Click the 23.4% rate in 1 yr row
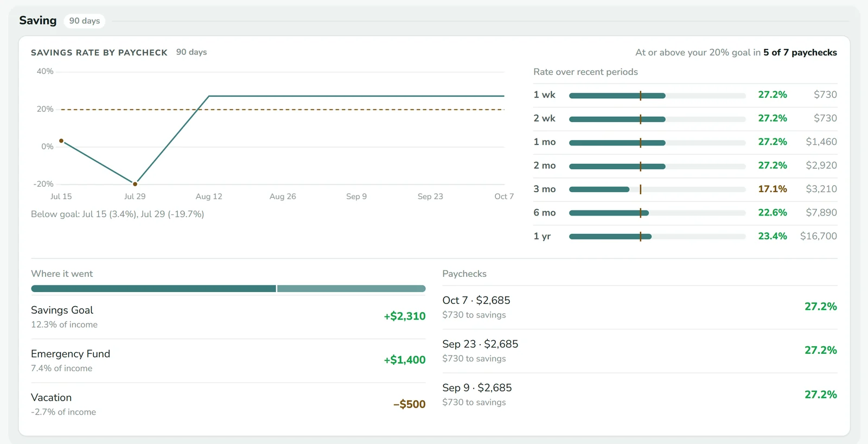The height and width of the screenshot is (444, 868). (773, 236)
